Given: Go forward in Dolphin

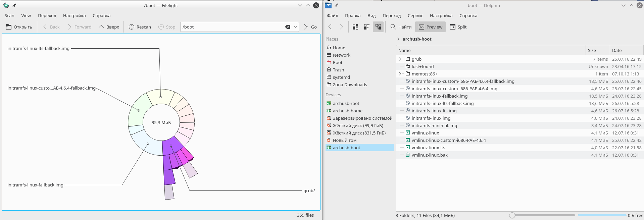Looking at the screenshot, I should 341,27.
